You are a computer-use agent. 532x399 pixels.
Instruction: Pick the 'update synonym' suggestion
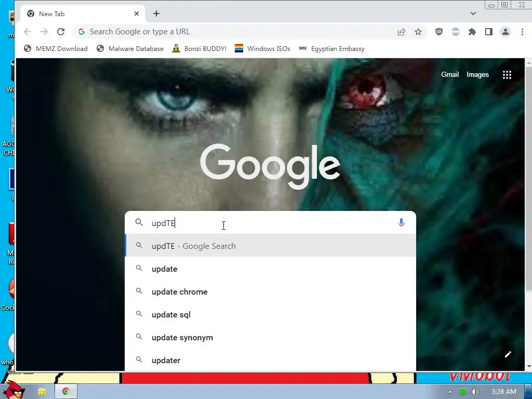tap(270, 337)
